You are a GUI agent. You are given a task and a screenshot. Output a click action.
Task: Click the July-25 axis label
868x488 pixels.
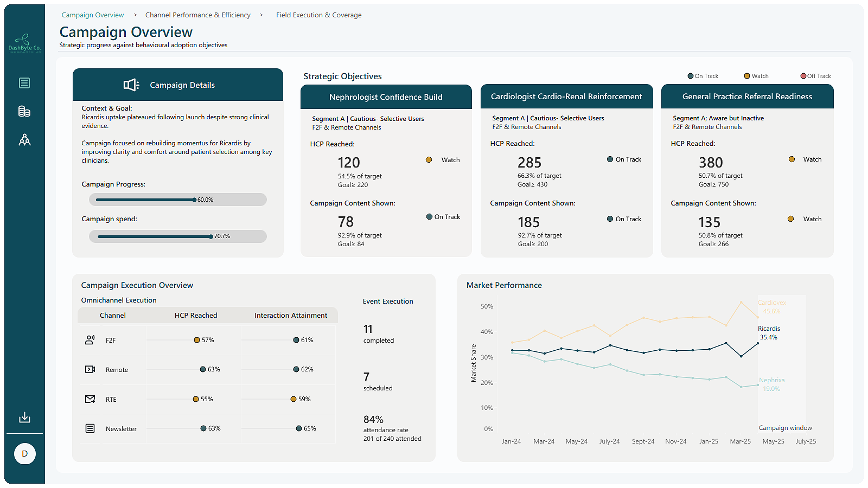pos(806,441)
